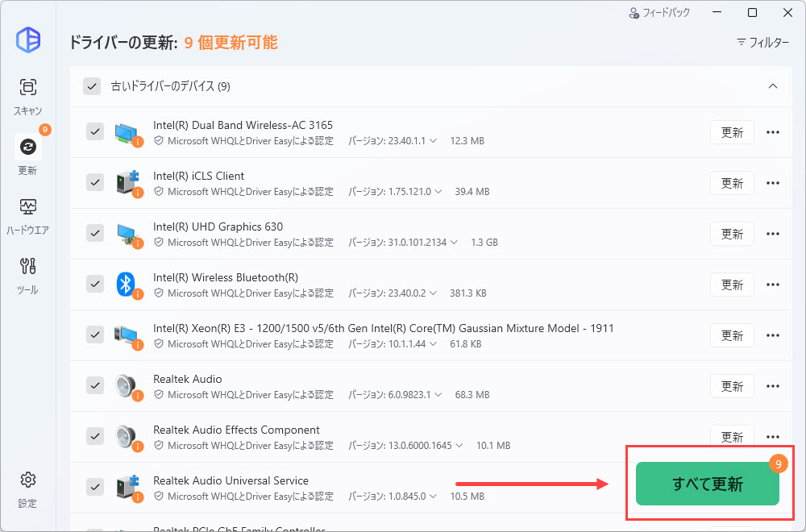Click the certification shield icon under Intel(R) iCLS Client
806x532 pixels.
(159, 192)
